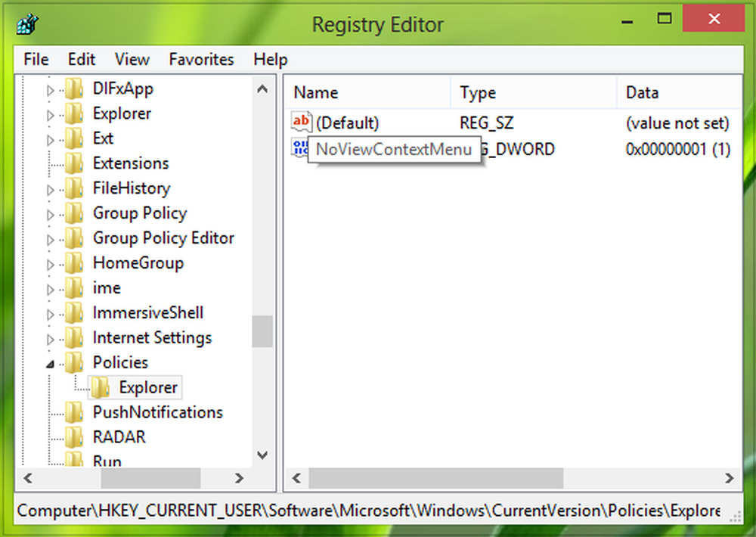The image size is (756, 537).
Task: Click the binary DWORD value icon
Action: tap(300, 148)
